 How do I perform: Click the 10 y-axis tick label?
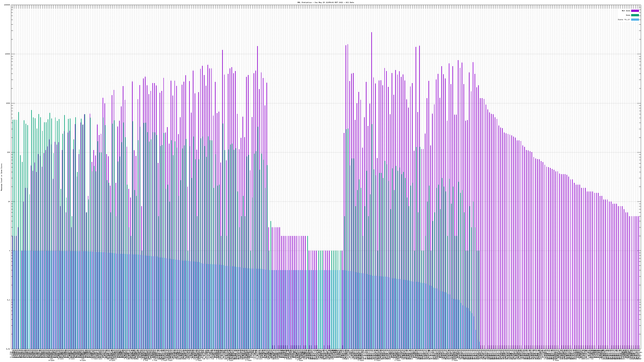point(9,202)
